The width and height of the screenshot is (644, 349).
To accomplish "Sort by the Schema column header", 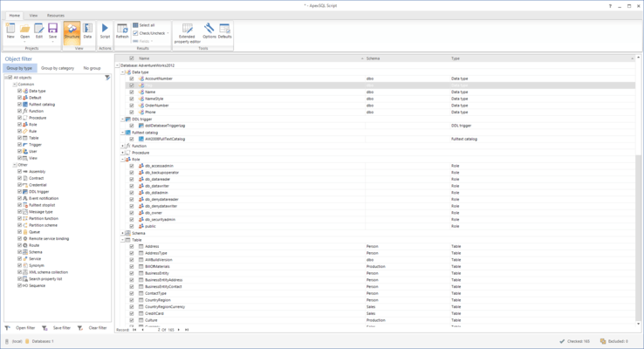I will click(407, 58).
